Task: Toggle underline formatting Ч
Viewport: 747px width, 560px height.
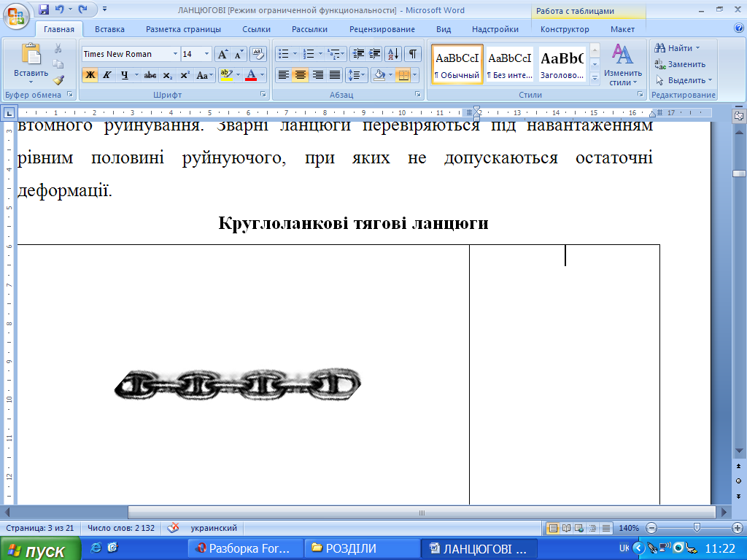Action: (x=124, y=75)
